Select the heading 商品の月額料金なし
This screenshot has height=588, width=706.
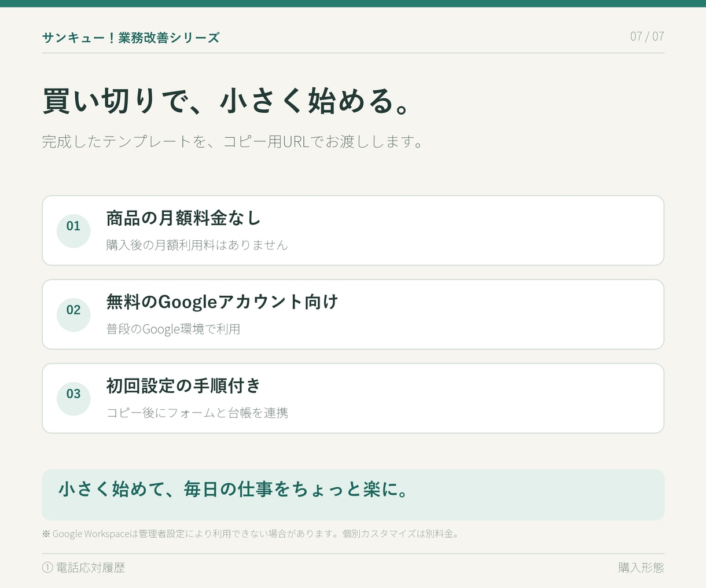(x=183, y=218)
